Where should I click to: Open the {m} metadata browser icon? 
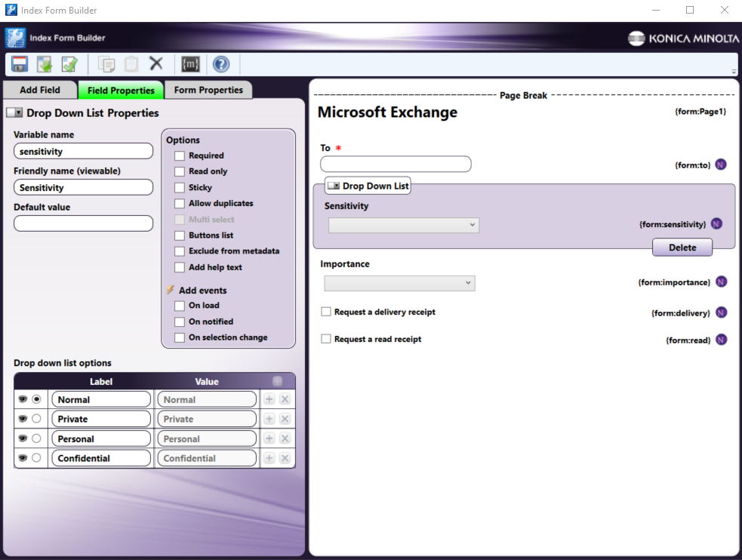pyautogui.click(x=190, y=64)
